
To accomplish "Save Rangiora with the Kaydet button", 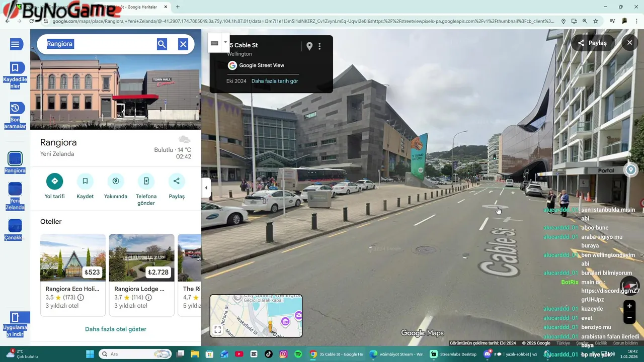I will (85, 187).
